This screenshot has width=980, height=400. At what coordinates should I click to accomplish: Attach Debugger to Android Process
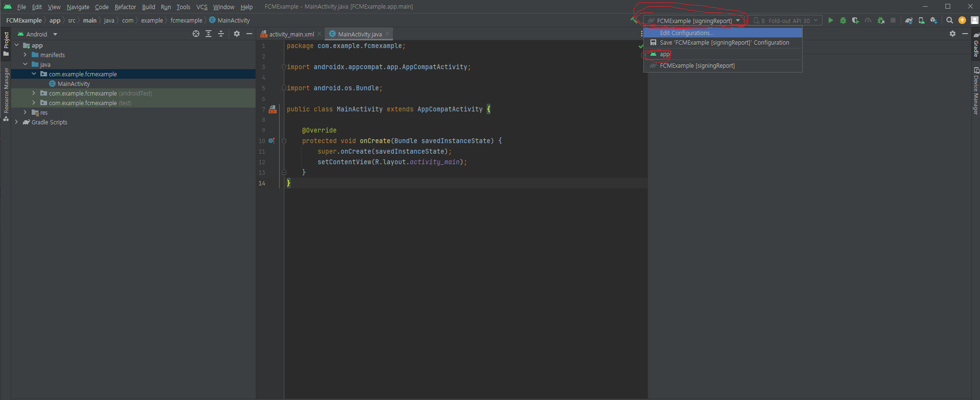coord(881,21)
